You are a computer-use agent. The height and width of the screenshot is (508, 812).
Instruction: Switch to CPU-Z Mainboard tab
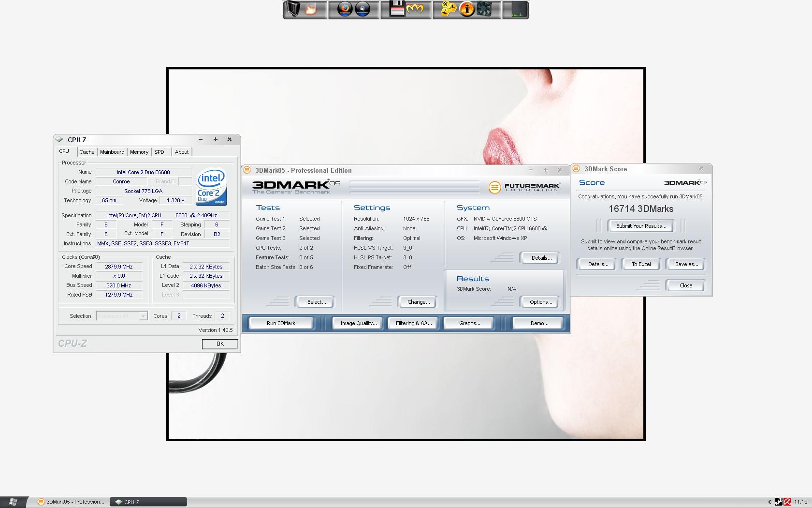click(112, 152)
